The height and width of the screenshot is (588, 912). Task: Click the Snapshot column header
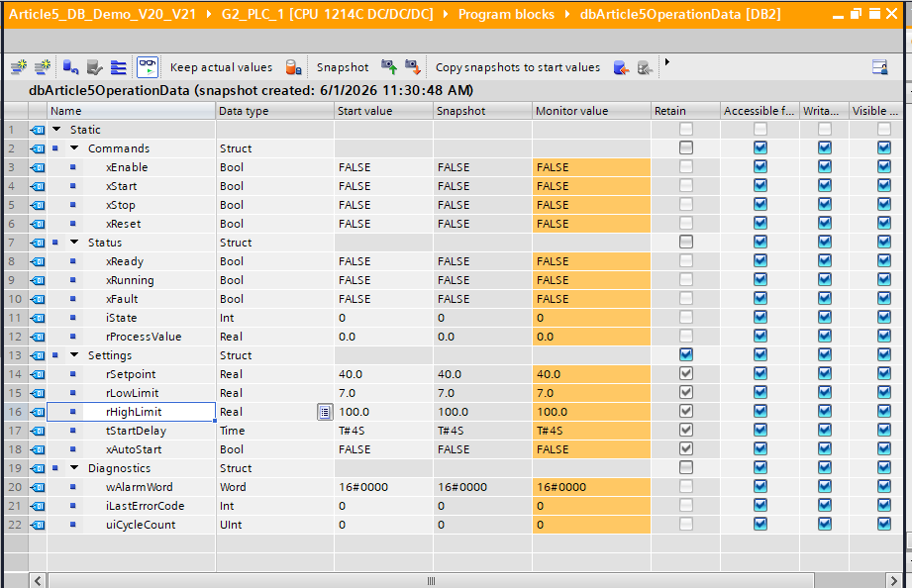point(483,111)
